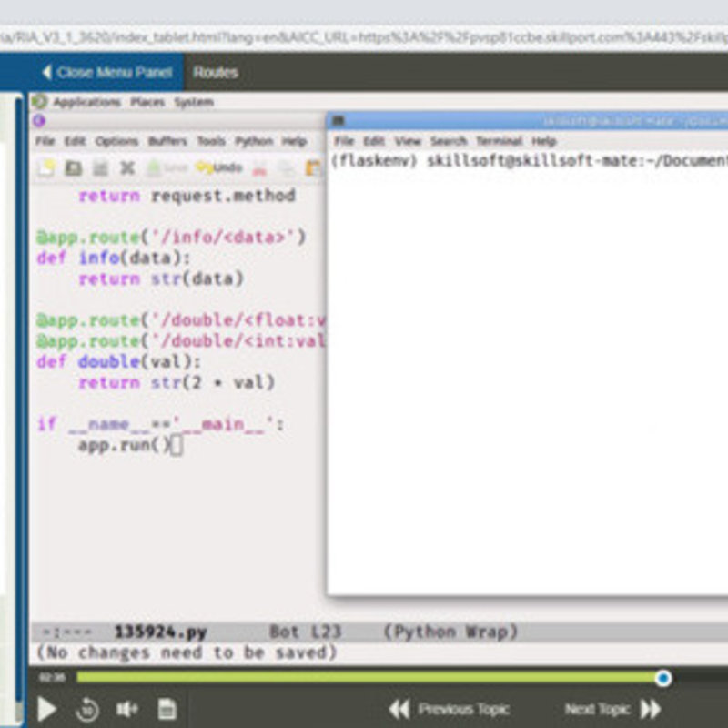The width and height of the screenshot is (728, 728).
Task: Click 'return str(2 * val)' line
Action: pyautogui.click(x=177, y=382)
